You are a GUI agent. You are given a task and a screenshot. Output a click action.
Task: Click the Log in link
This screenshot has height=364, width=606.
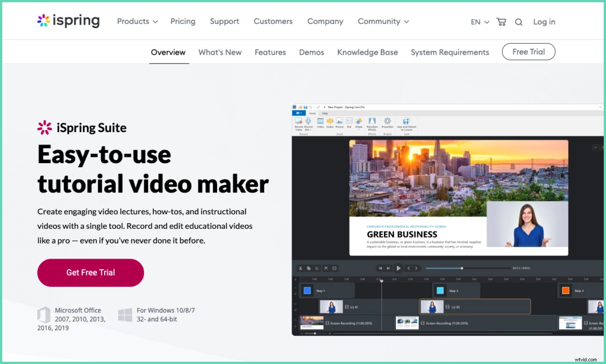click(x=544, y=21)
